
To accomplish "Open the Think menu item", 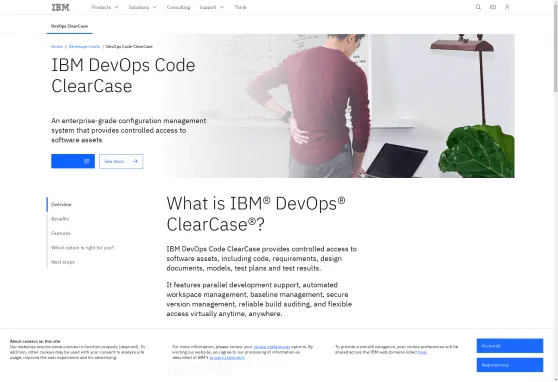I will click(x=240, y=7).
